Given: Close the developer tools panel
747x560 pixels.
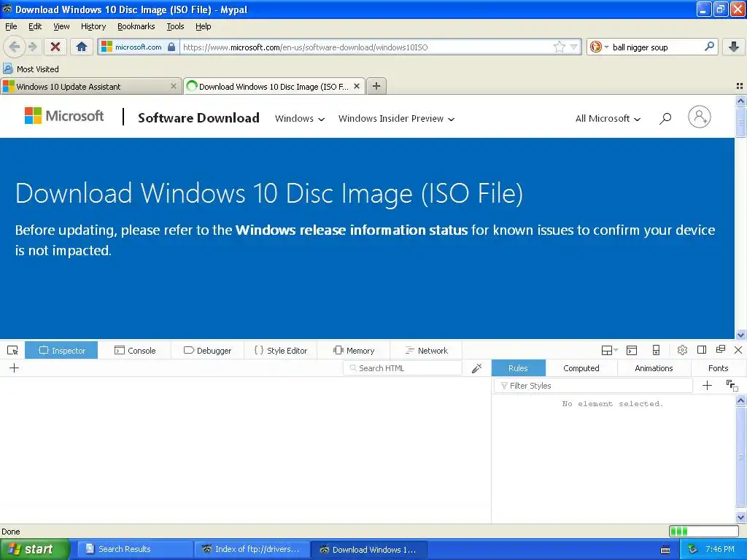Looking at the screenshot, I should tap(738, 350).
